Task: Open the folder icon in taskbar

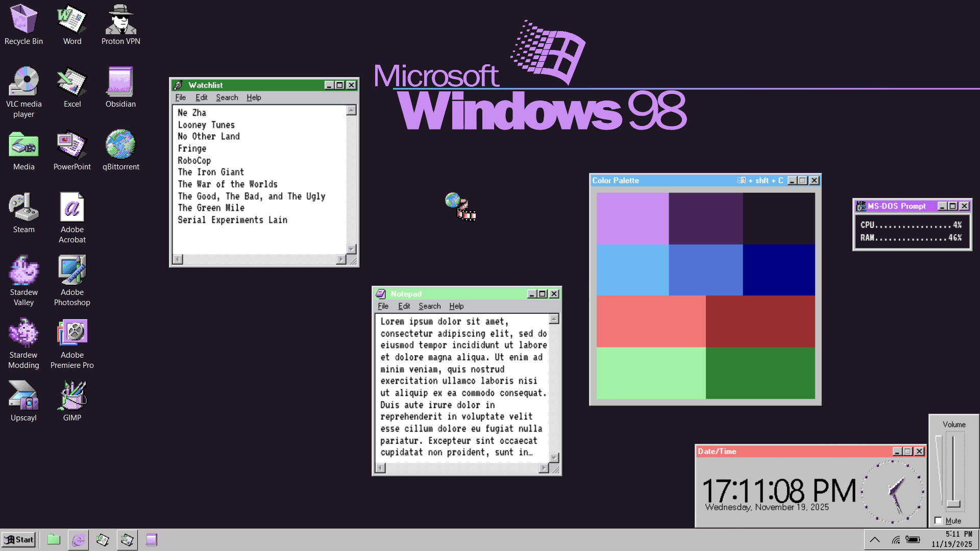Action: 54,540
